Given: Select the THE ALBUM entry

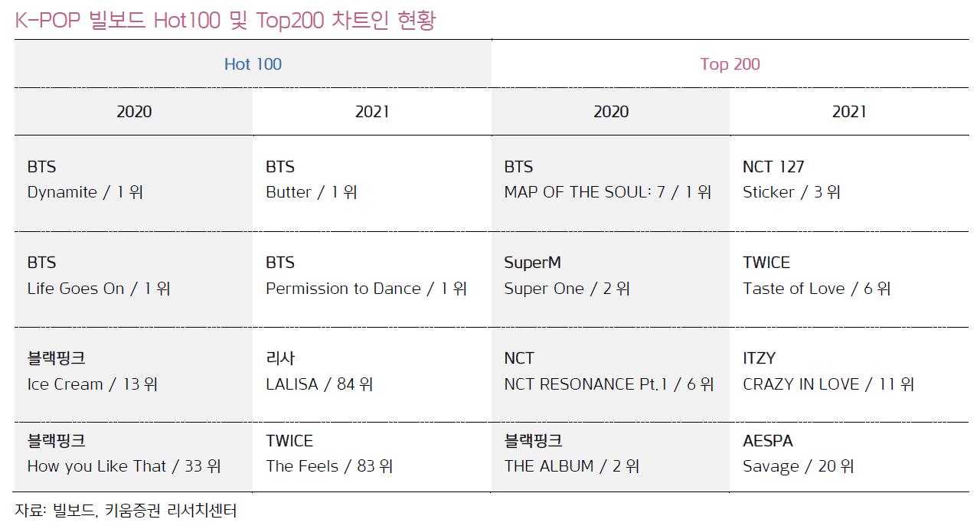Looking at the screenshot, I should pyautogui.click(x=610, y=457).
